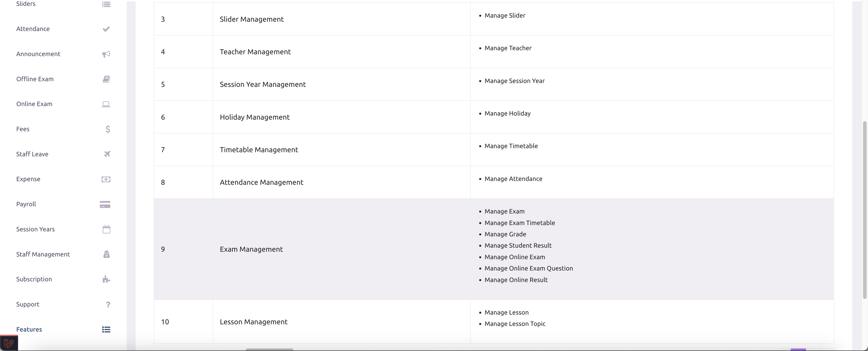Click Manage Online Exam Question item
Image resolution: width=868 pixels, height=351 pixels.
pyautogui.click(x=528, y=268)
